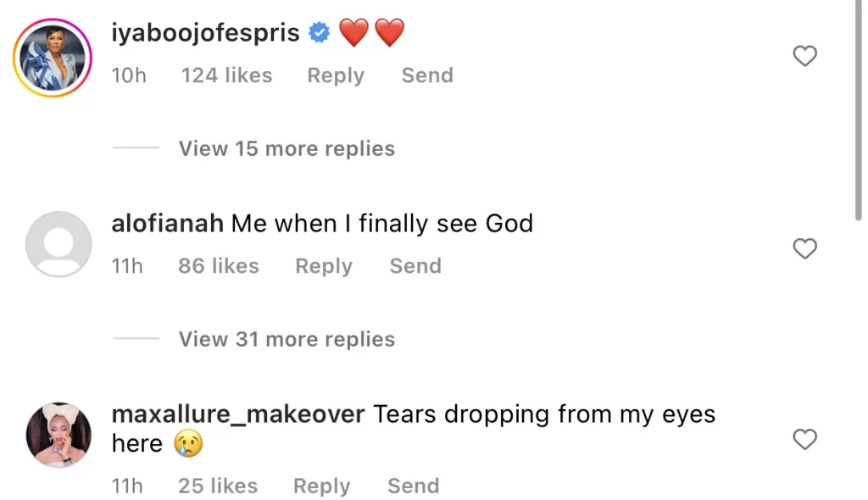The width and height of the screenshot is (868, 500).
Task: Send the iyaboojofespris comment
Action: [x=427, y=75]
